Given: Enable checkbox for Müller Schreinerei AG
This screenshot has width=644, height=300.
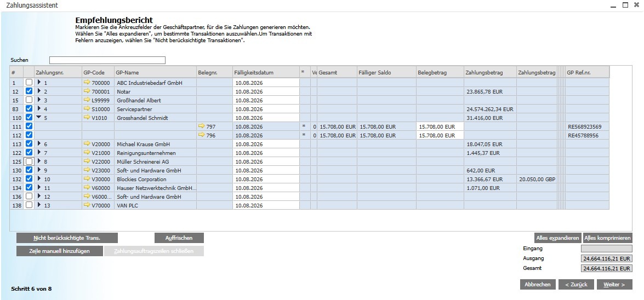Looking at the screenshot, I should [x=29, y=161].
